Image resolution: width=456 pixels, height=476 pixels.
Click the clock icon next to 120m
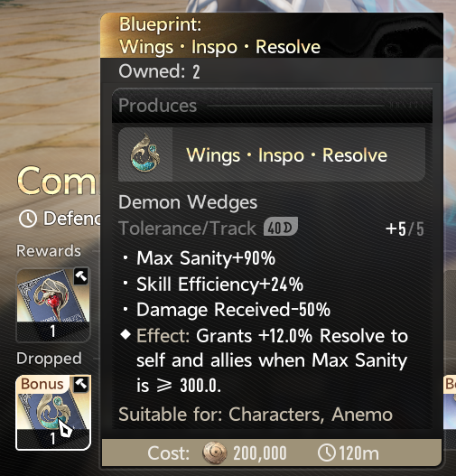327,453
